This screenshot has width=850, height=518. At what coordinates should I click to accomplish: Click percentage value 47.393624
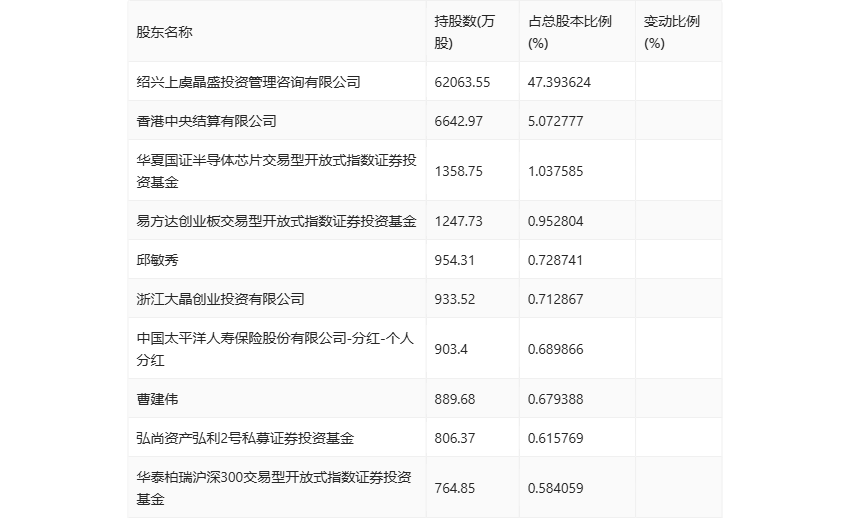point(559,82)
